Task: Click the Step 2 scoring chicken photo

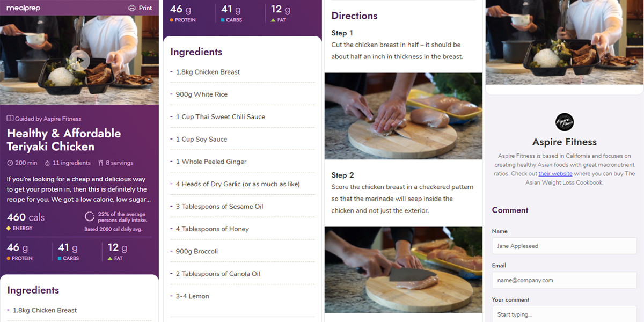Action: 404,269
